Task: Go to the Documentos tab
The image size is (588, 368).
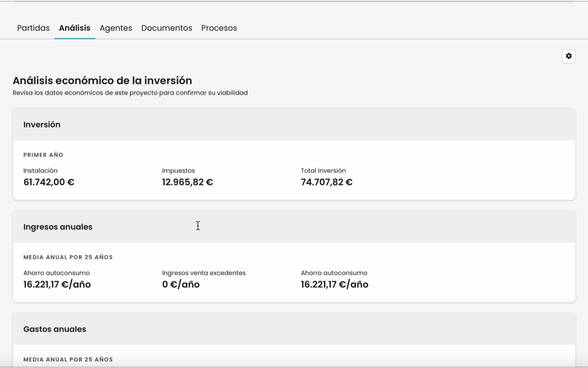Action: click(167, 28)
